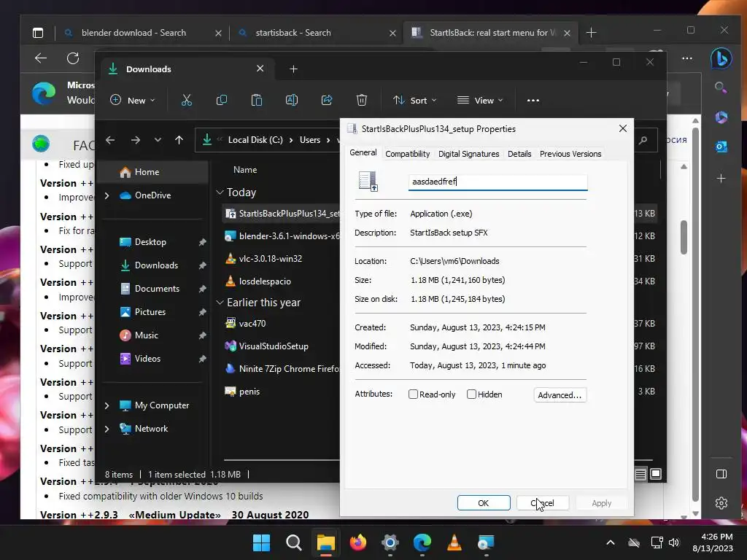Click the file name text field
747x560 pixels.
[498, 182]
